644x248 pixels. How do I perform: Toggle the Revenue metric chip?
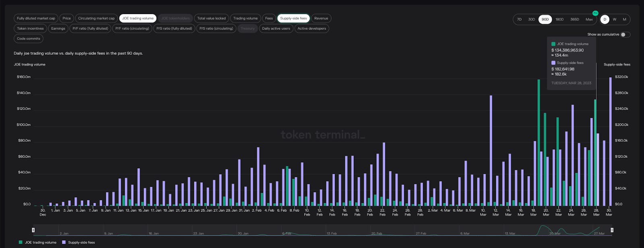pyautogui.click(x=321, y=18)
